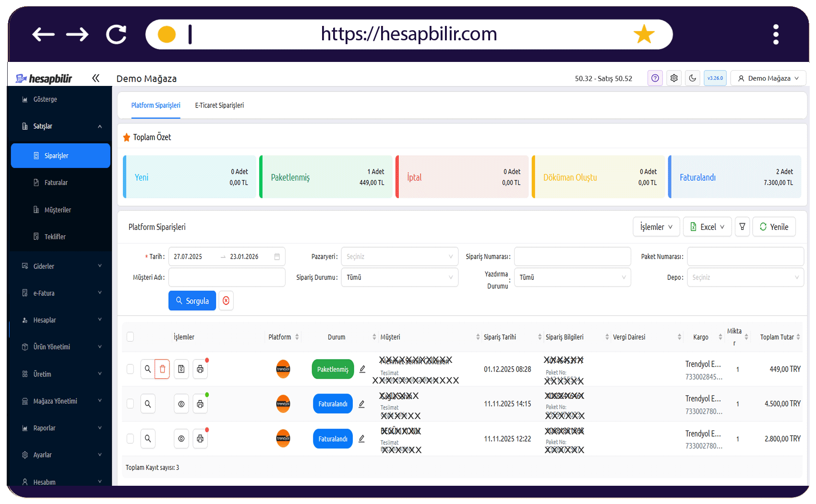The height and width of the screenshot is (504, 816).
Task: Check the 449,00 TRY order row checkbox
Action: coord(130,369)
